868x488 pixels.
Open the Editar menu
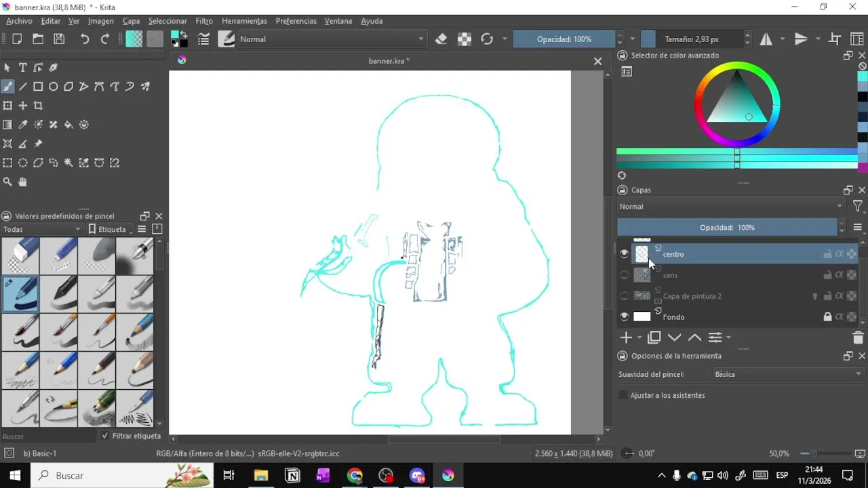coord(51,21)
